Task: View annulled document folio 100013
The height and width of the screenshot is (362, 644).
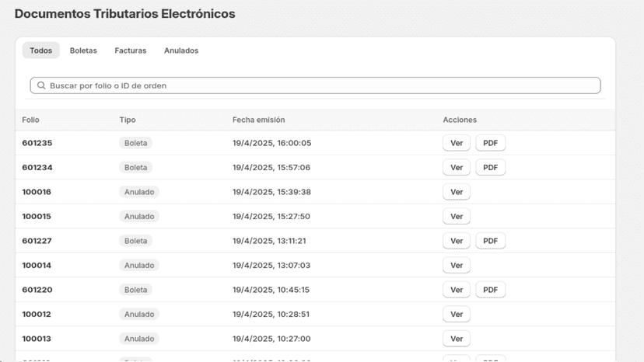Action: [x=457, y=339]
